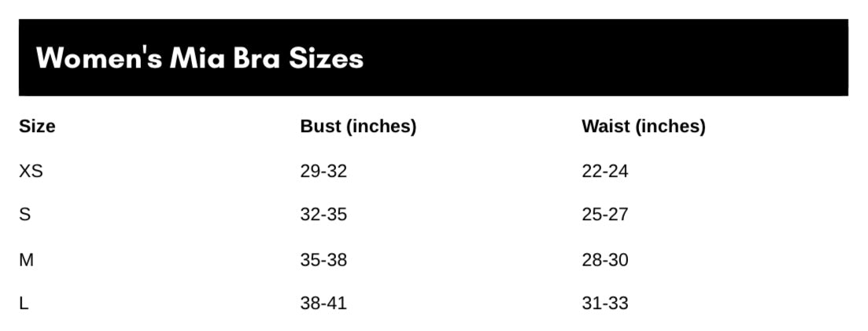Select the Waist (inches) column header
The width and height of the screenshot is (868, 331).
tap(643, 126)
